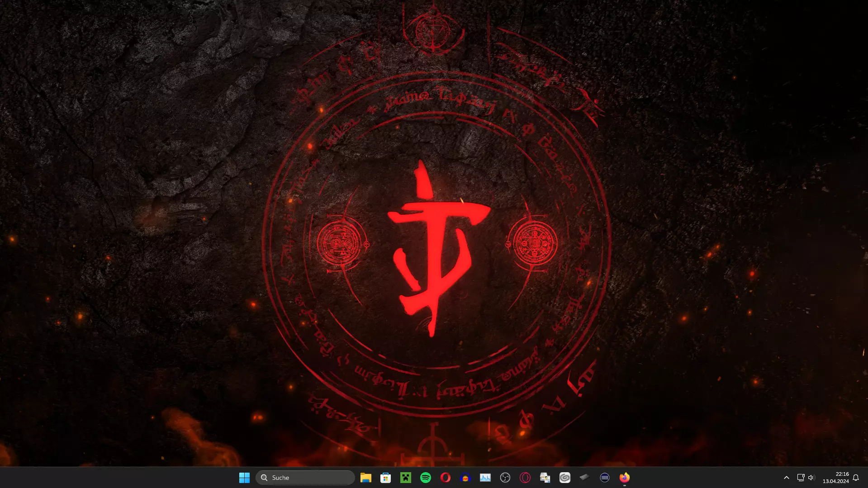
Task: Open the grey spiral app icon
Action: (x=565, y=478)
